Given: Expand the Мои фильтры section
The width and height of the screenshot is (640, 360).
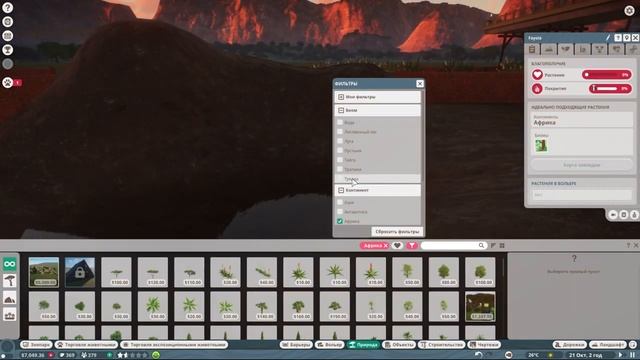Looking at the screenshot, I should pos(378,97).
